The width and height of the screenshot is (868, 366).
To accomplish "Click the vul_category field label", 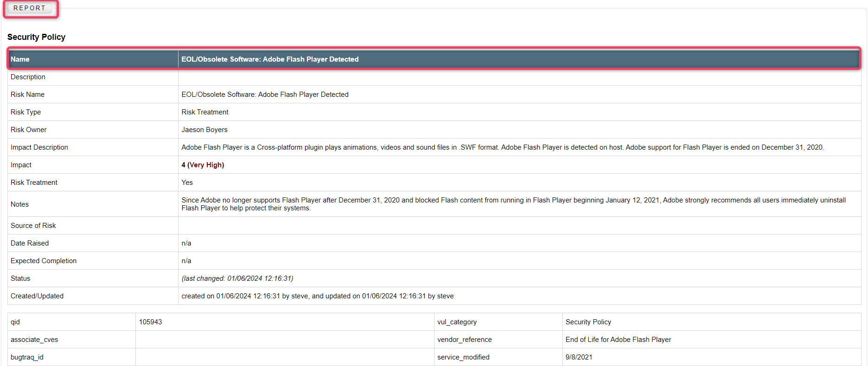I will [x=457, y=322].
